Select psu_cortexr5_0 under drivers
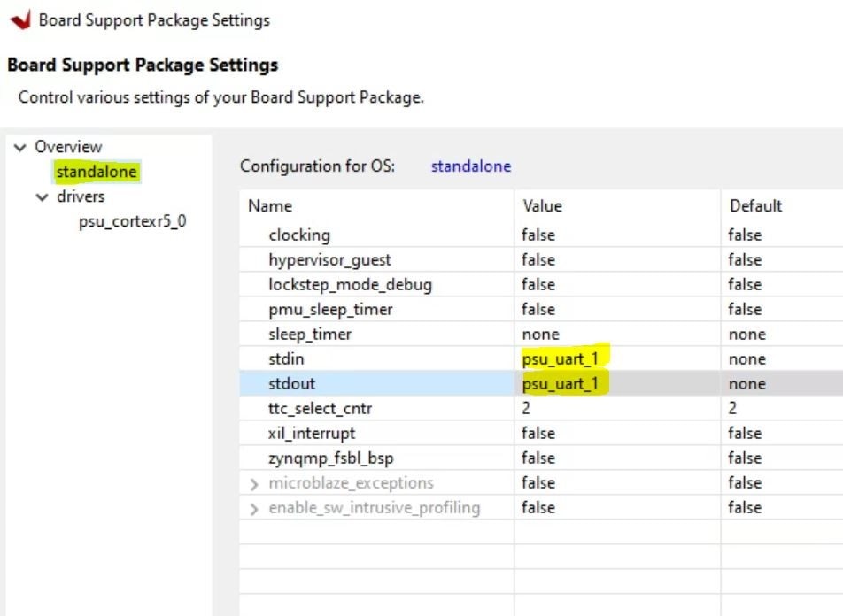843x616 pixels. click(132, 221)
